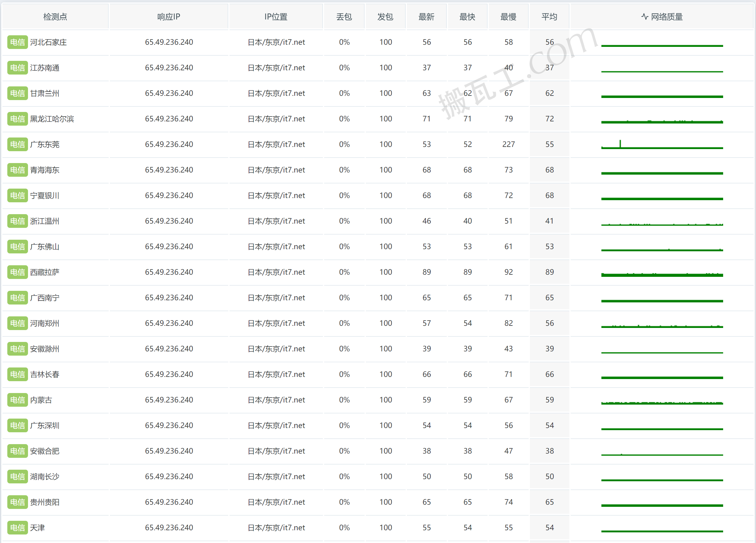Click the 贵州贵阳 checkpoint name
The width and height of the screenshot is (756, 543).
45,502
